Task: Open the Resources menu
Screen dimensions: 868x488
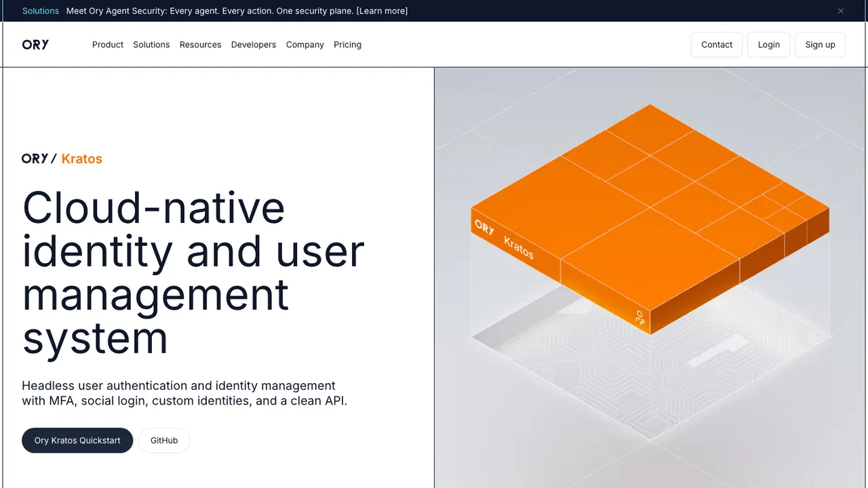Action: pos(200,45)
